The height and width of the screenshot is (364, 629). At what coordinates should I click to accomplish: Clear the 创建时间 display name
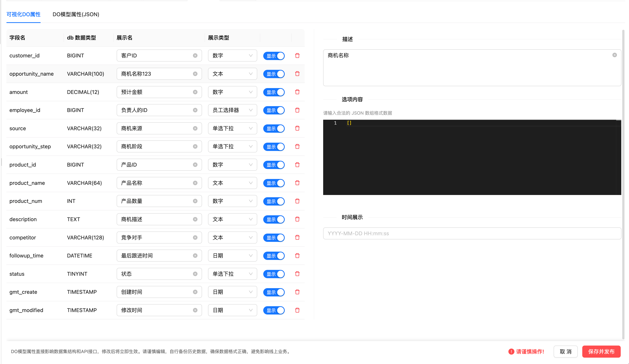pyautogui.click(x=195, y=292)
